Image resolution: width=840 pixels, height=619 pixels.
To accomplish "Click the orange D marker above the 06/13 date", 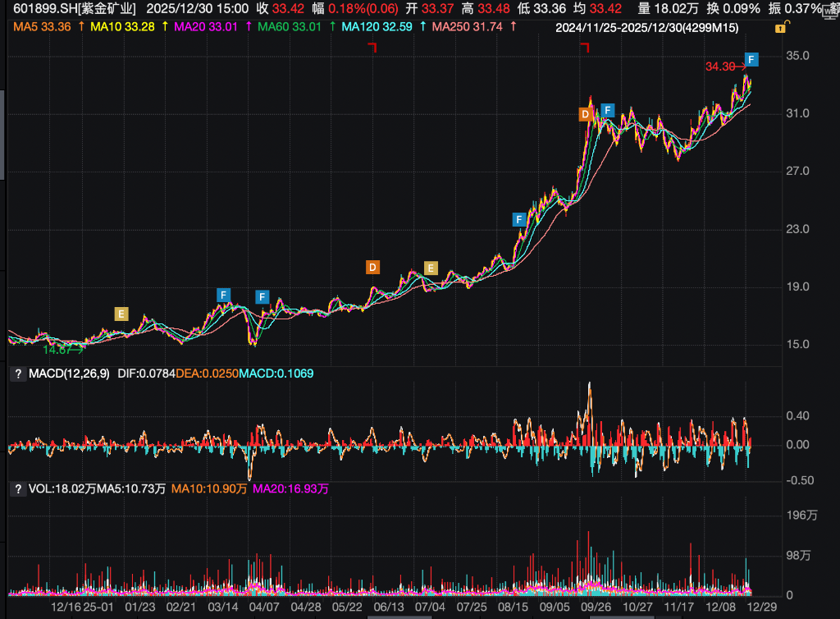I will [x=372, y=267].
